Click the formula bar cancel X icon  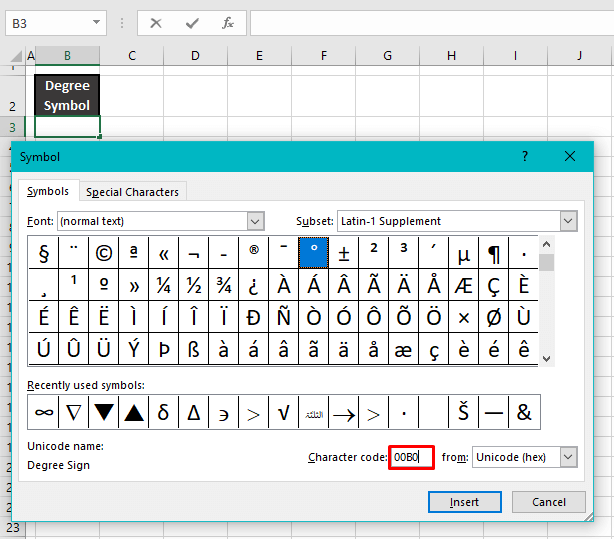tap(156, 23)
